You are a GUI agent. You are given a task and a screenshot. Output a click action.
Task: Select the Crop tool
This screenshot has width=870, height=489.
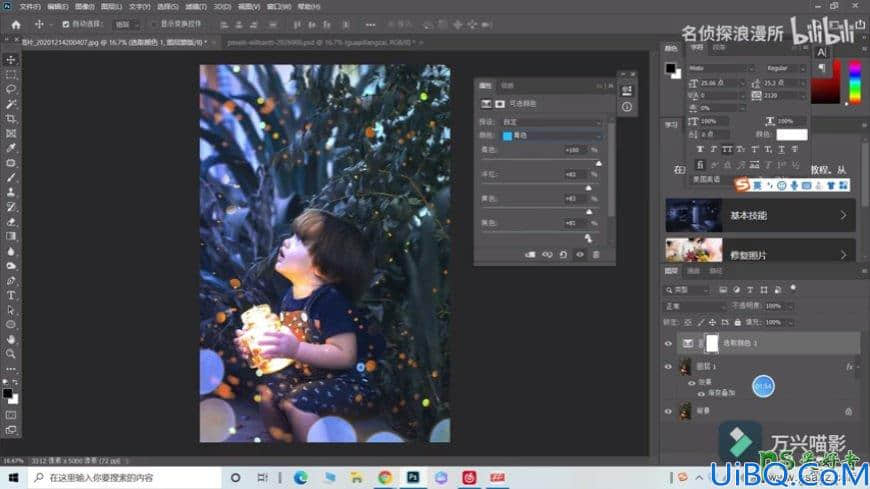point(11,119)
